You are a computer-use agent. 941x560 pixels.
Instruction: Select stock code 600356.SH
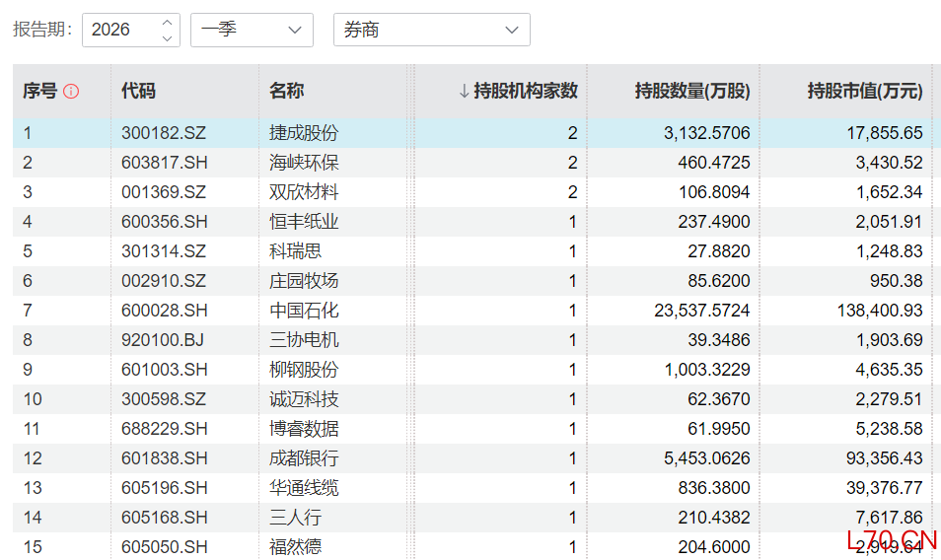165,222
